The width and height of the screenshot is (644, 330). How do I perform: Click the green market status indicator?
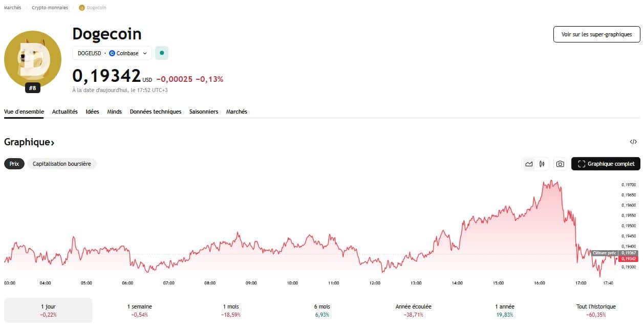[162, 53]
